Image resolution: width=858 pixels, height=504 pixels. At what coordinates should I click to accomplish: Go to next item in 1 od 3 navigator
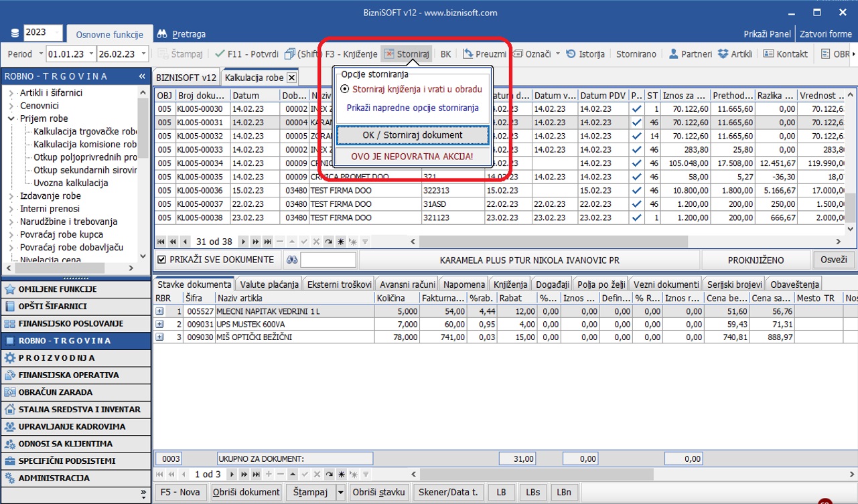coord(232,474)
